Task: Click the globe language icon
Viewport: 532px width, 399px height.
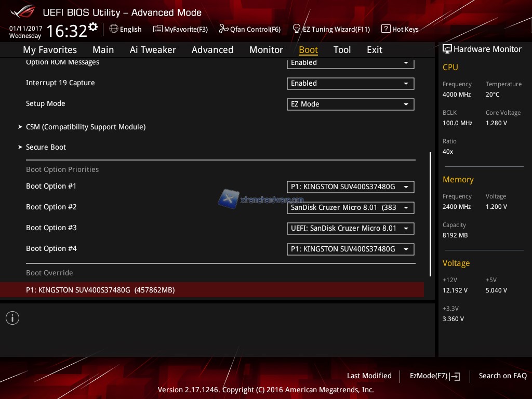Action: (114, 29)
